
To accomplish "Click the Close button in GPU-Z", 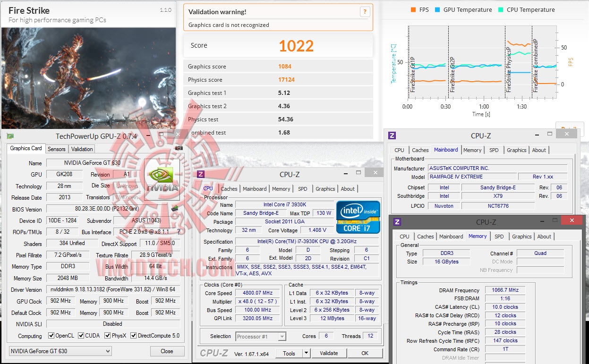I will click(x=167, y=351).
